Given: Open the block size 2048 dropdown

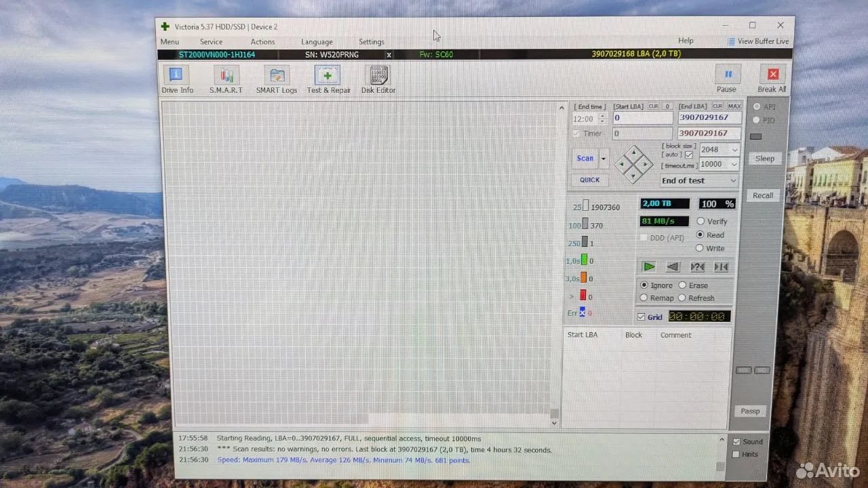Looking at the screenshot, I should point(718,149).
